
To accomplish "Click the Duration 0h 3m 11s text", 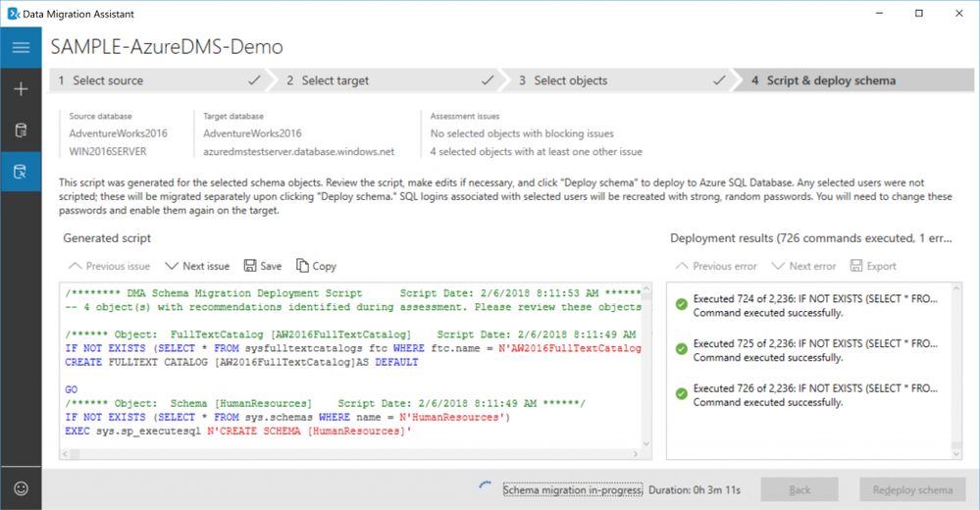I will [695, 490].
